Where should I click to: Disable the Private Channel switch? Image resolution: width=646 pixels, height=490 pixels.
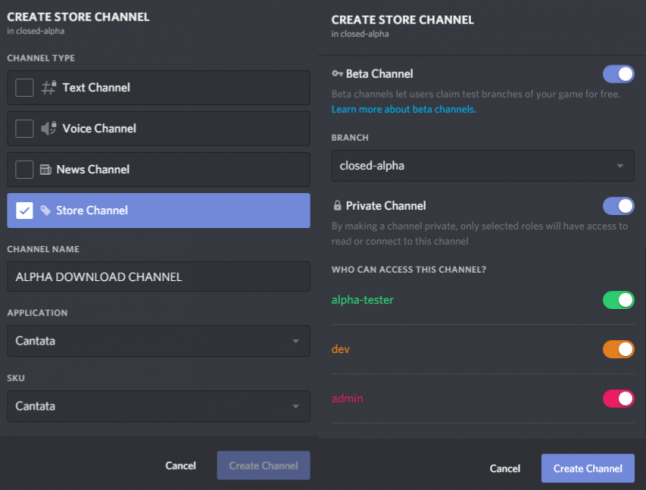[618, 206]
